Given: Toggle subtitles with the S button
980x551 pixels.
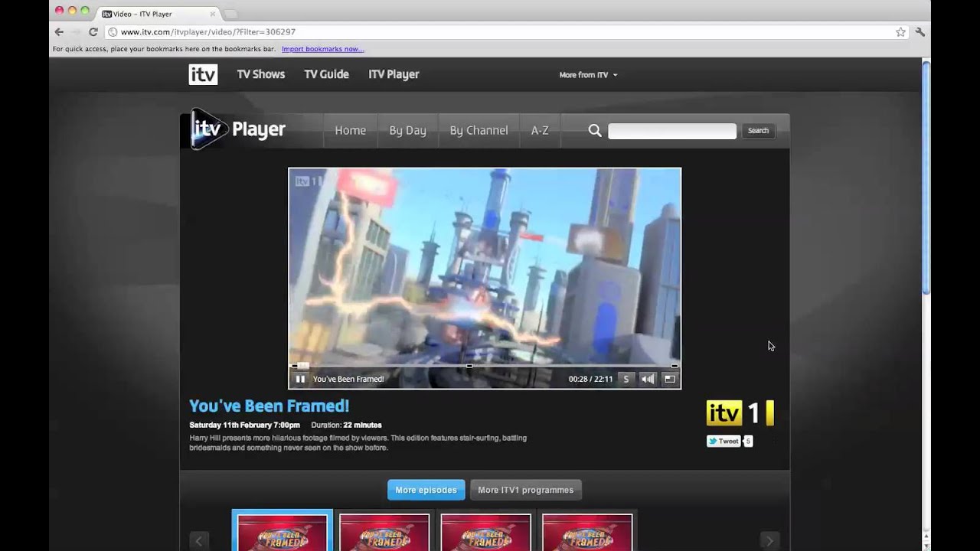Looking at the screenshot, I should tap(626, 379).
